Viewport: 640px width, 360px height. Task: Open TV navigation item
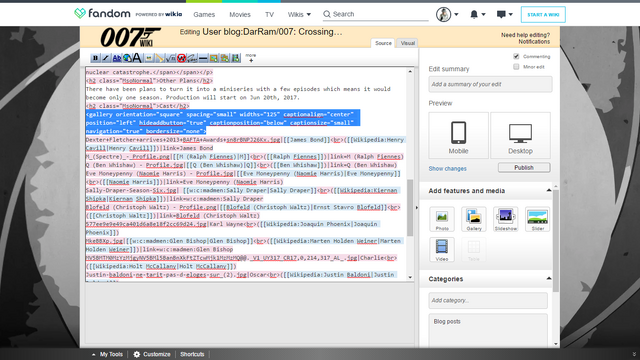click(x=269, y=14)
